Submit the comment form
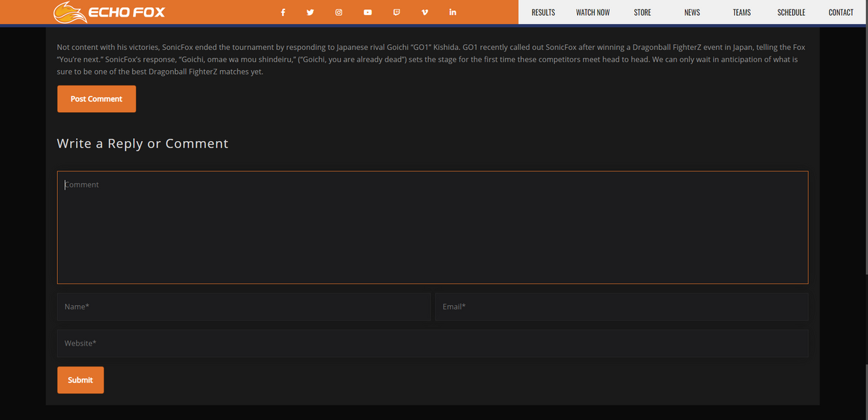The image size is (868, 420). tap(80, 380)
